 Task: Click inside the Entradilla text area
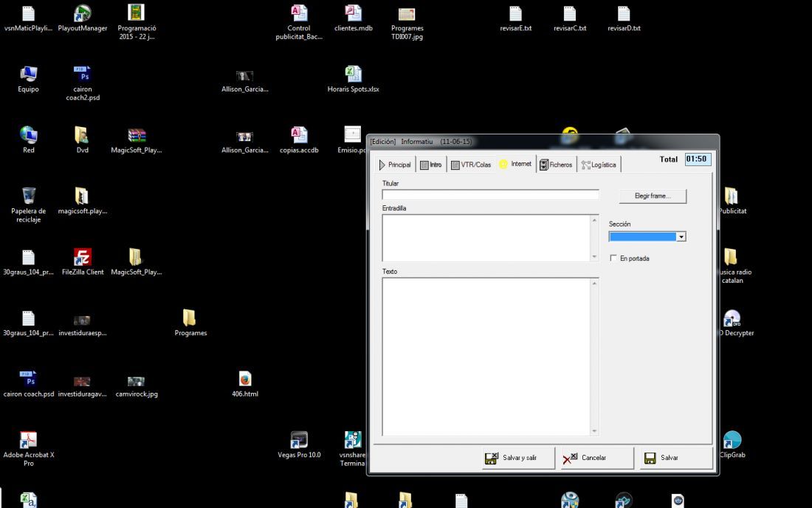coord(486,238)
